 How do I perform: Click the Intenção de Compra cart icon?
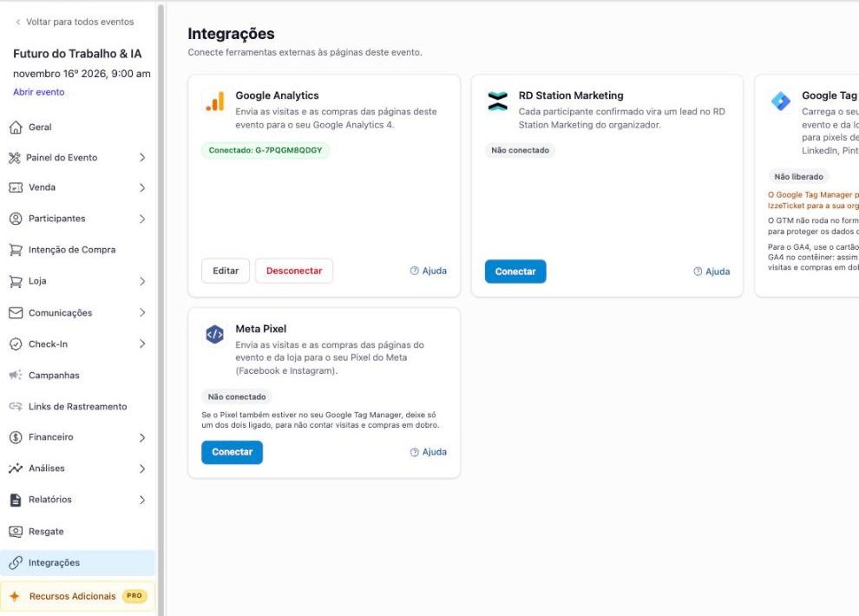click(x=16, y=250)
